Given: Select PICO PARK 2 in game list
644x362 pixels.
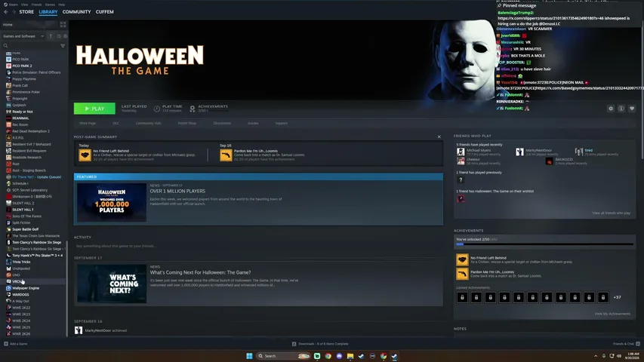Looking at the screenshot, I should click(x=22, y=66).
